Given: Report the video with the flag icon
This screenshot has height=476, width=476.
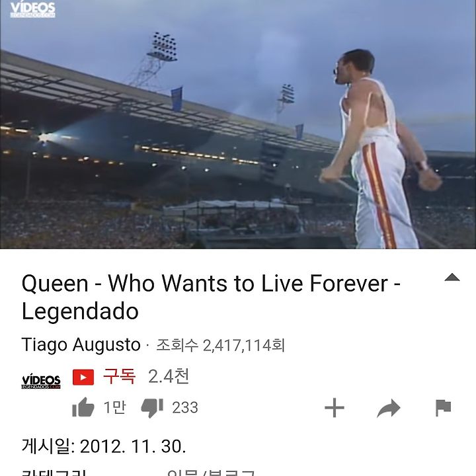Looking at the screenshot, I should click(x=443, y=408).
